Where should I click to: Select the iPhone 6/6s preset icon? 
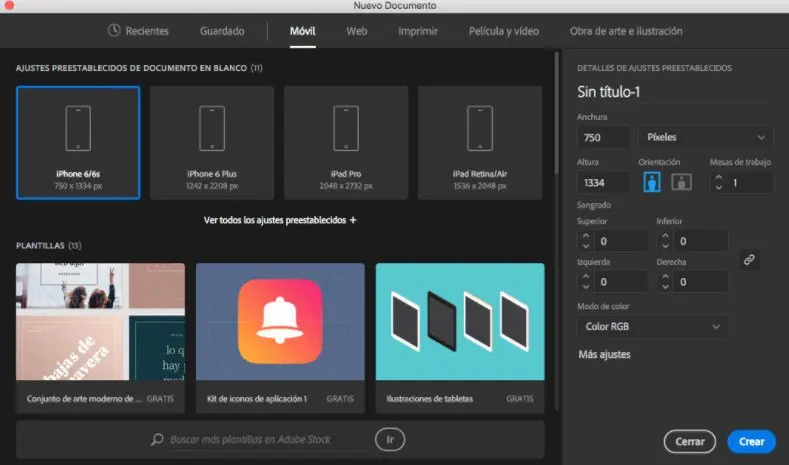coord(78,128)
